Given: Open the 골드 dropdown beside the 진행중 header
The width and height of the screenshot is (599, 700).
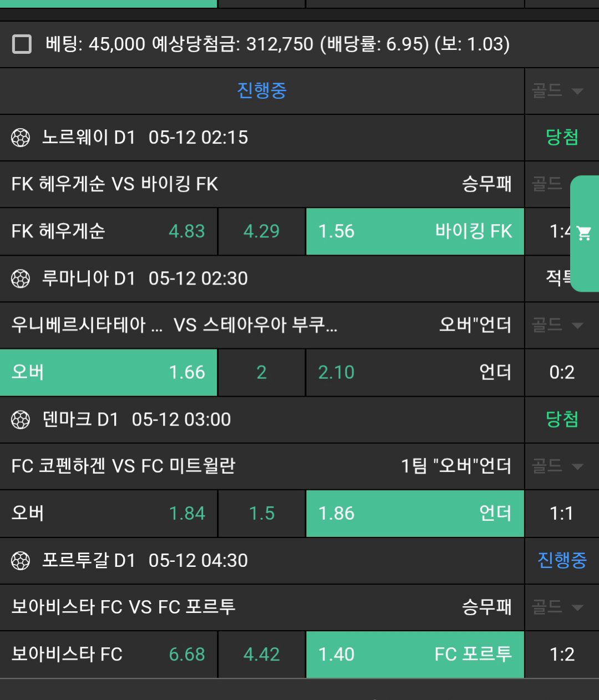Looking at the screenshot, I should coord(557,91).
